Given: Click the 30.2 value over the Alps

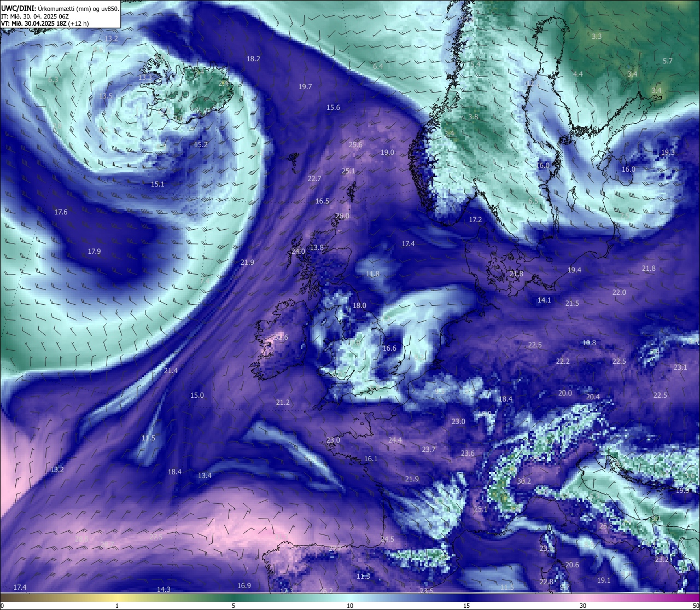Looking at the screenshot, I should (524, 481).
